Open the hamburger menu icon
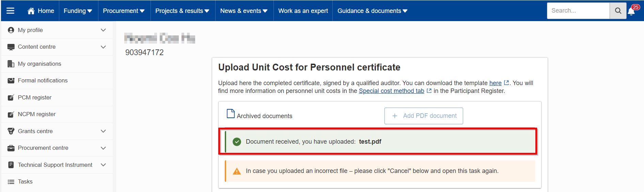 pos(11,11)
